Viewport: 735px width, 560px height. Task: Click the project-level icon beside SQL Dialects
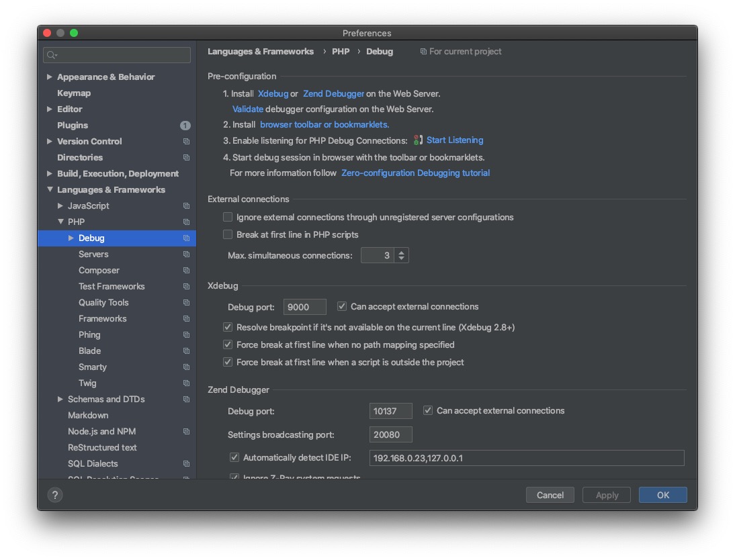coord(186,464)
